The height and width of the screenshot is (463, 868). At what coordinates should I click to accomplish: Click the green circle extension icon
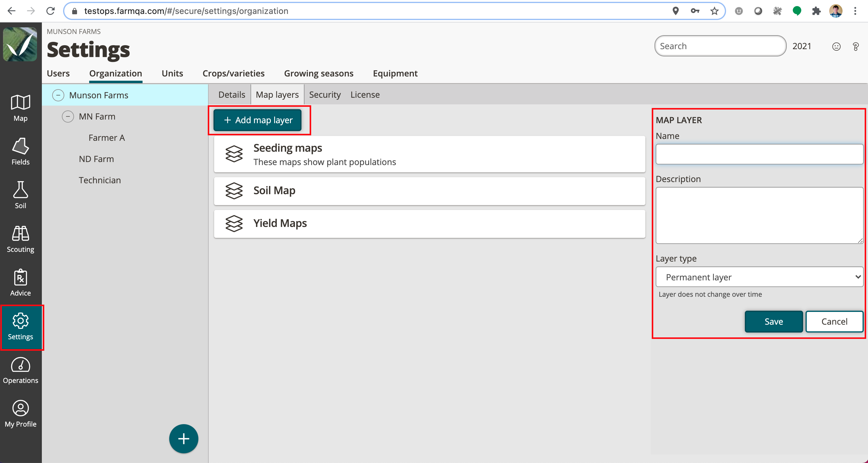click(x=797, y=11)
